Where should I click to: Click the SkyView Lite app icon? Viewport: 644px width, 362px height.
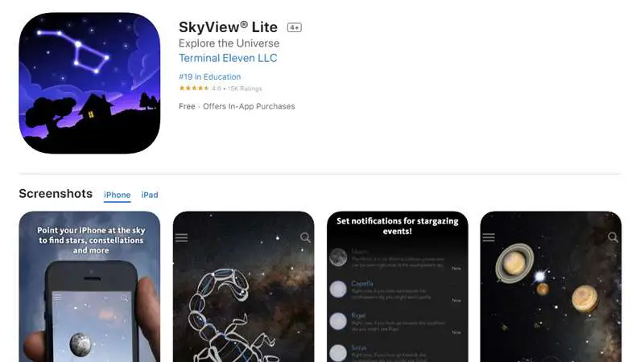point(89,83)
